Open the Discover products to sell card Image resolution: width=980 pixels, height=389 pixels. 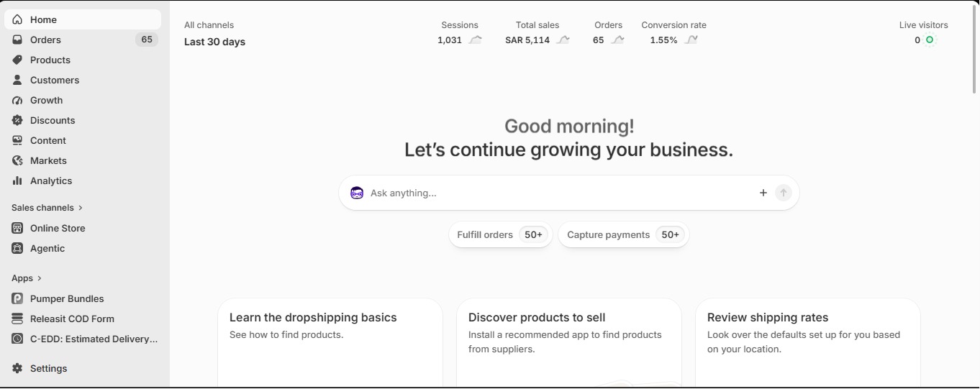click(569, 343)
